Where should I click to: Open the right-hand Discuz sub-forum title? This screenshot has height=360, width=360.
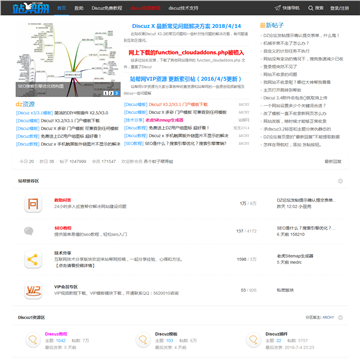[x=277, y=334]
